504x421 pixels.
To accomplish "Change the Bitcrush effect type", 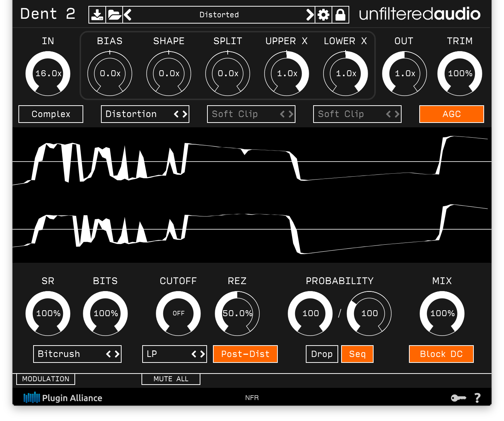I will [77, 354].
